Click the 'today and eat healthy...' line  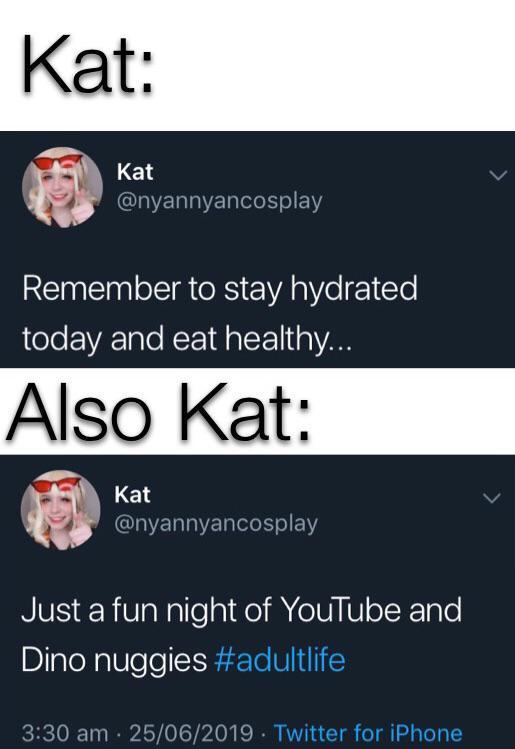tap(187, 339)
